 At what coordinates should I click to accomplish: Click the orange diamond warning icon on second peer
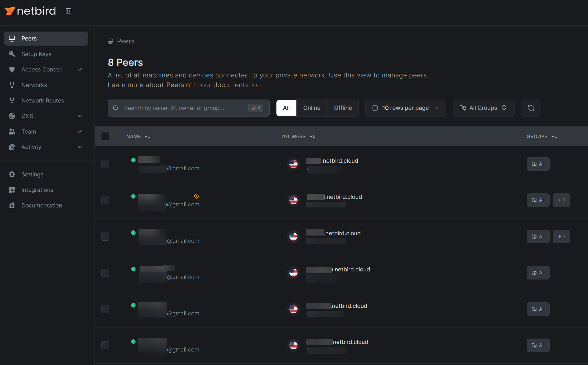click(x=196, y=196)
